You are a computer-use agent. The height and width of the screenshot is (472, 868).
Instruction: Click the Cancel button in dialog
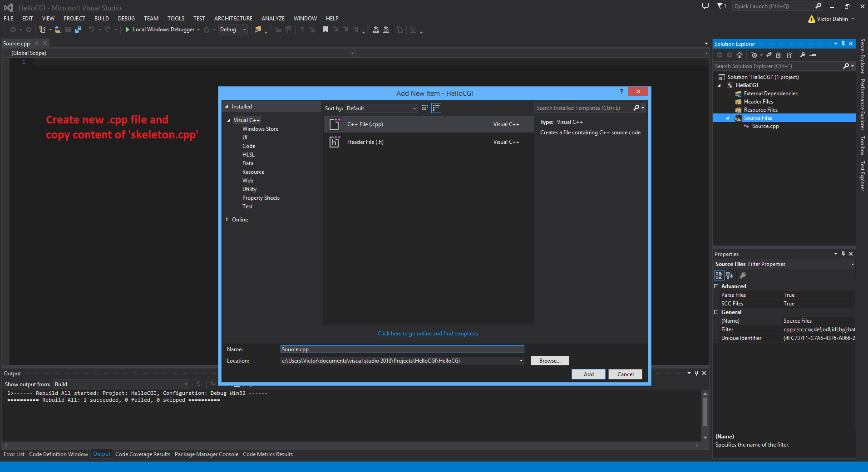626,374
